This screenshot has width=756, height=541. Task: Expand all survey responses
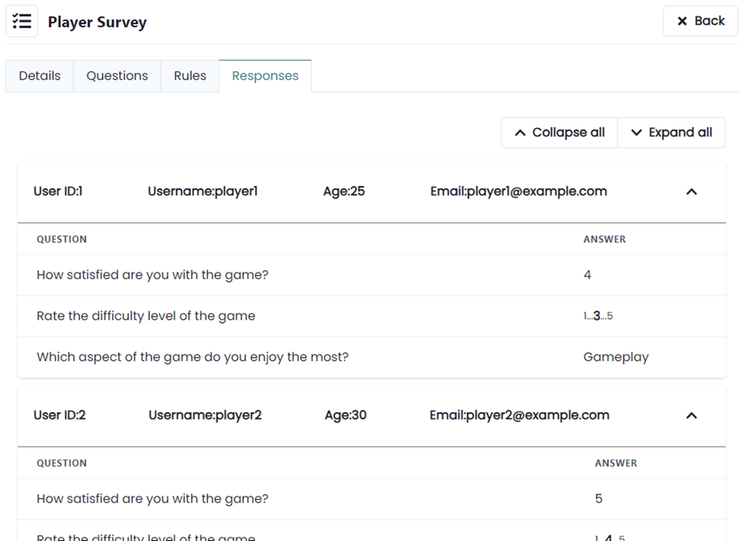coord(671,132)
